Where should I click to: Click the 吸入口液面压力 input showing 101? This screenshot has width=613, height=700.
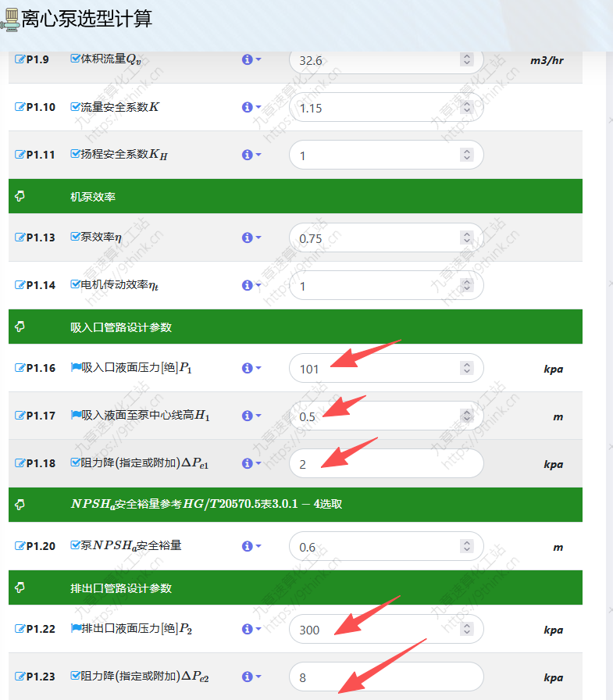(x=387, y=368)
